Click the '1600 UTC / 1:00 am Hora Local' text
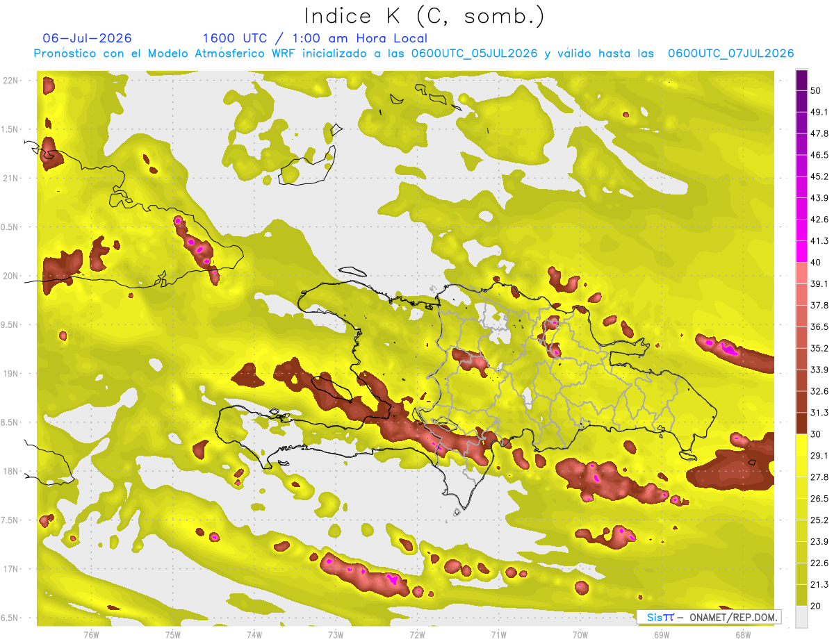The width and height of the screenshot is (834, 644). [x=315, y=38]
